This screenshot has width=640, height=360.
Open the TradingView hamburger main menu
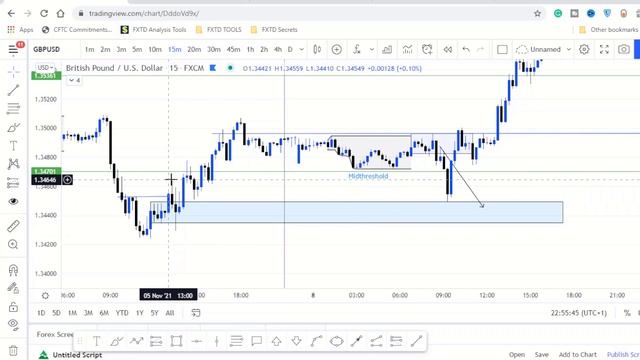pos(13,49)
